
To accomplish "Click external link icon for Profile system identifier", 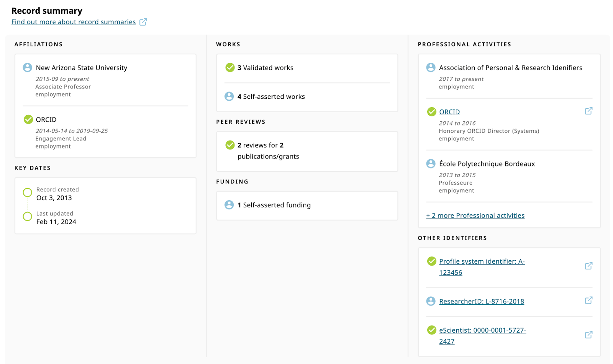I will pos(588,266).
